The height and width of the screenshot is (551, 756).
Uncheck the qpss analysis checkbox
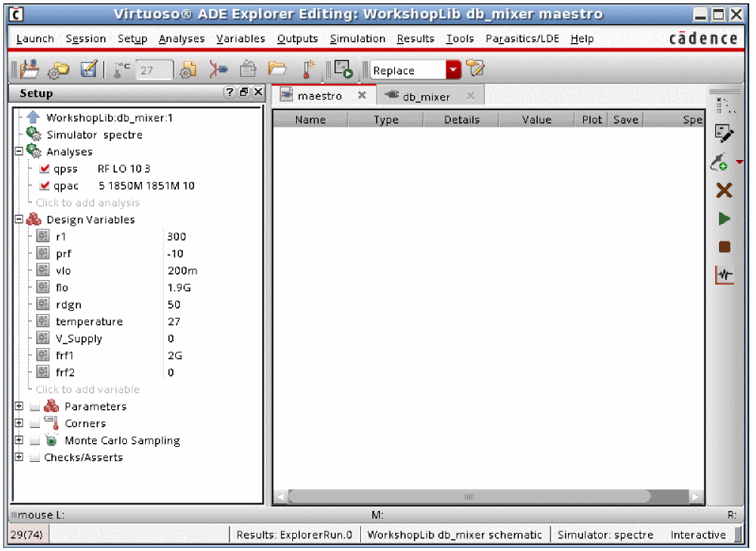(x=45, y=169)
